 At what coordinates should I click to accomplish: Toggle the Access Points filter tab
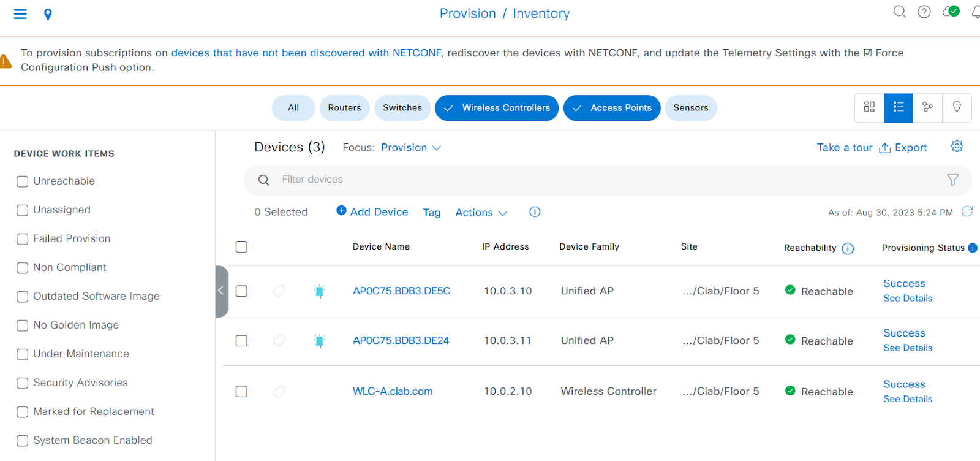[612, 108]
